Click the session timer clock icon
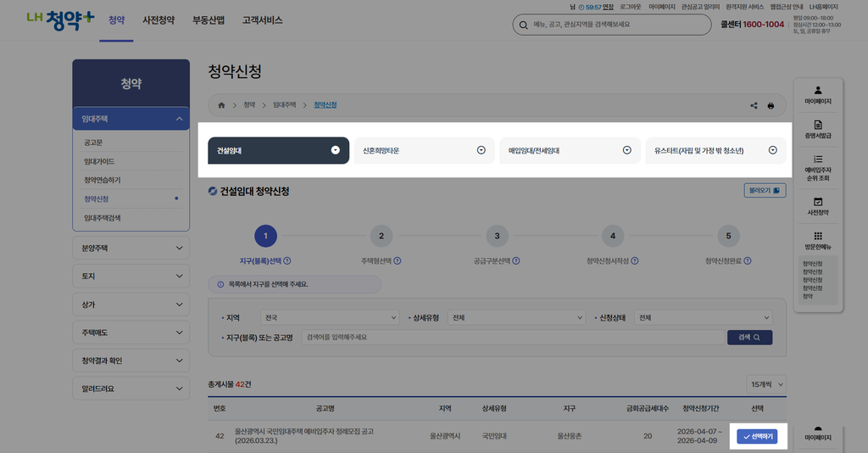 click(581, 7)
